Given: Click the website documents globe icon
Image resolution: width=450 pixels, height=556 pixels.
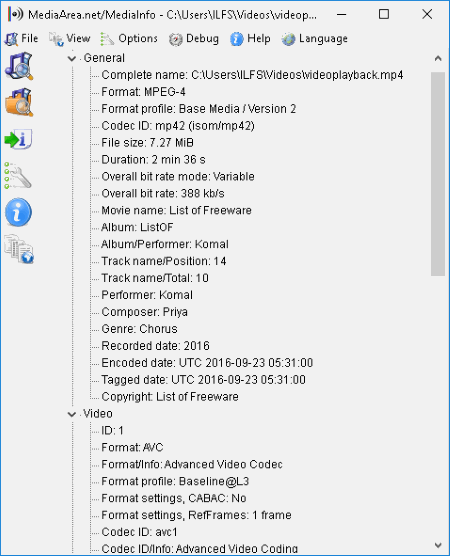Looking at the screenshot, I should [x=19, y=249].
